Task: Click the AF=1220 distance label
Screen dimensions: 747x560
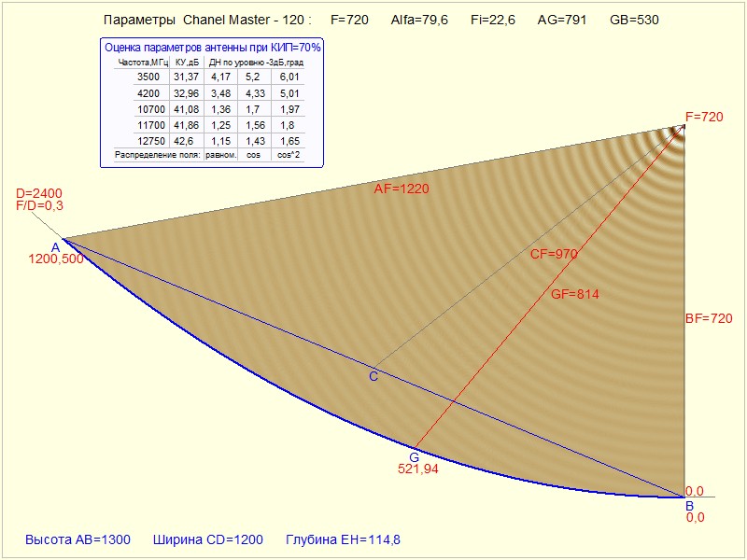Action: pos(402,189)
